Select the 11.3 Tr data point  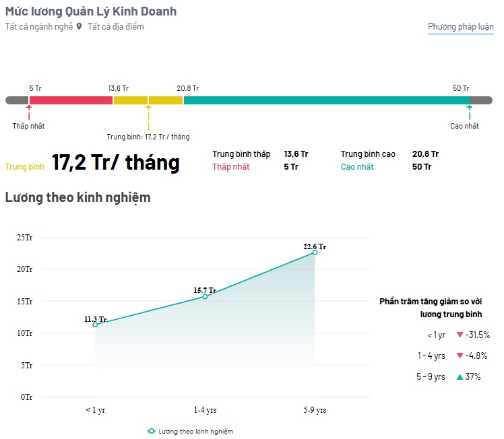coord(95,325)
